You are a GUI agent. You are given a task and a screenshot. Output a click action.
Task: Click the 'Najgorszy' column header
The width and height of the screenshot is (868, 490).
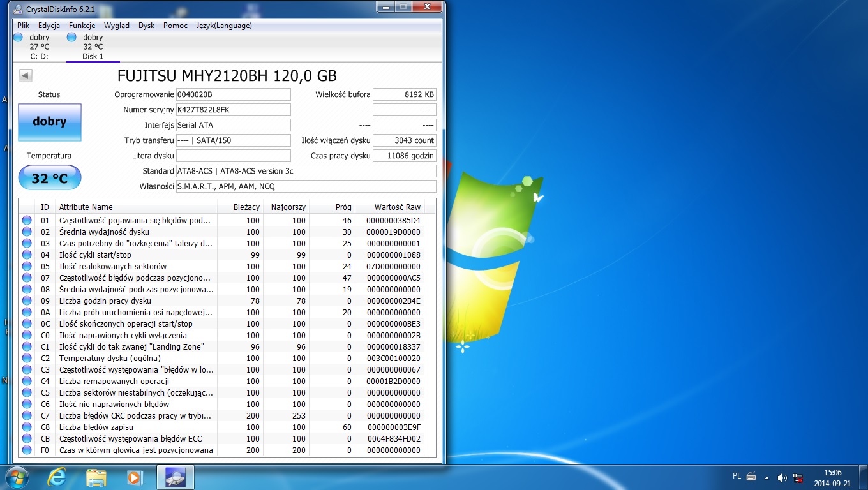287,207
